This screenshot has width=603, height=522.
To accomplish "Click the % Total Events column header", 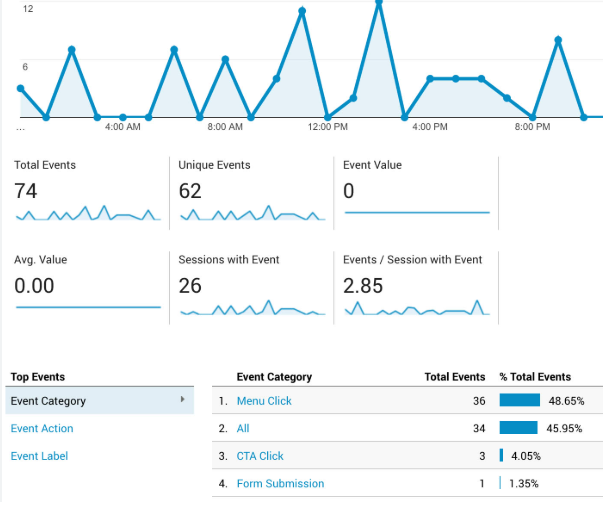I will click(x=535, y=377).
